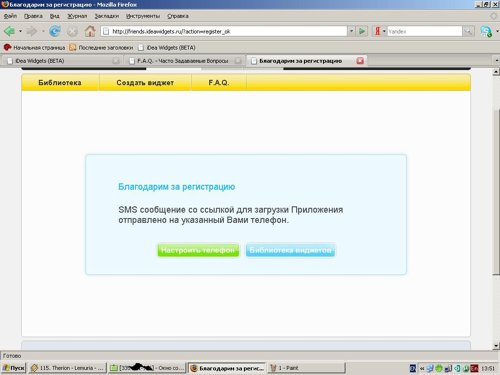500x375 pixels.
Task: Open the Файл menu
Action: (x=10, y=16)
